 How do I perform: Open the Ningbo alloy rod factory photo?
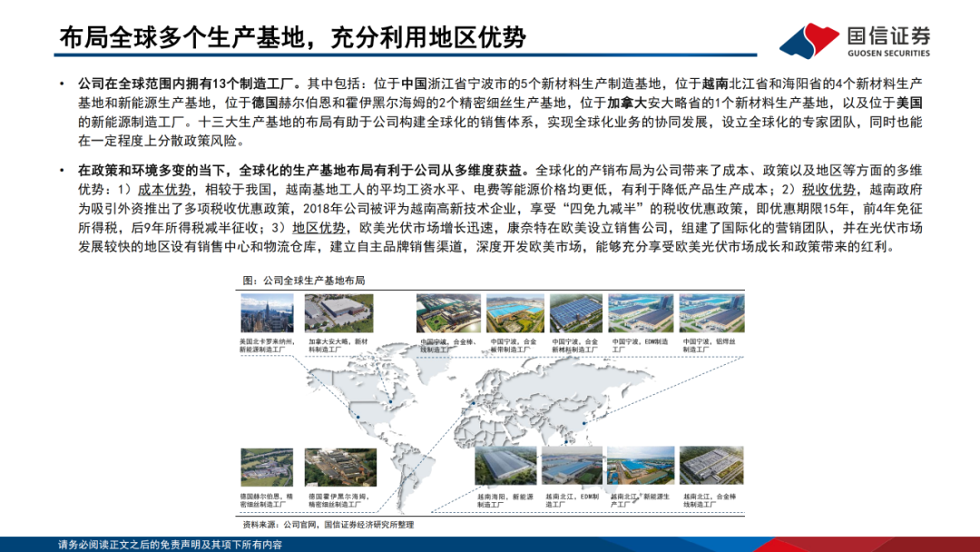[x=448, y=313]
